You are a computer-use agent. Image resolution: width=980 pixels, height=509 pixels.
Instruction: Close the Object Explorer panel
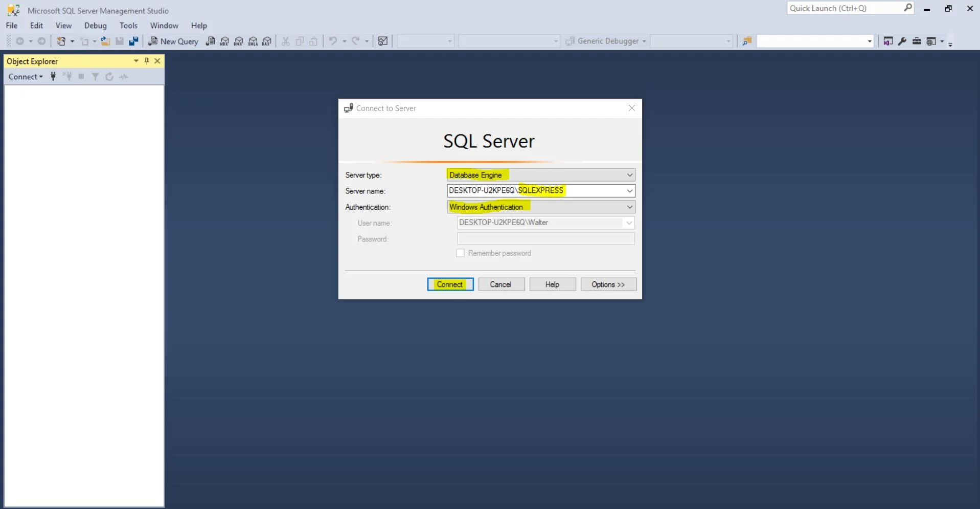pos(157,61)
